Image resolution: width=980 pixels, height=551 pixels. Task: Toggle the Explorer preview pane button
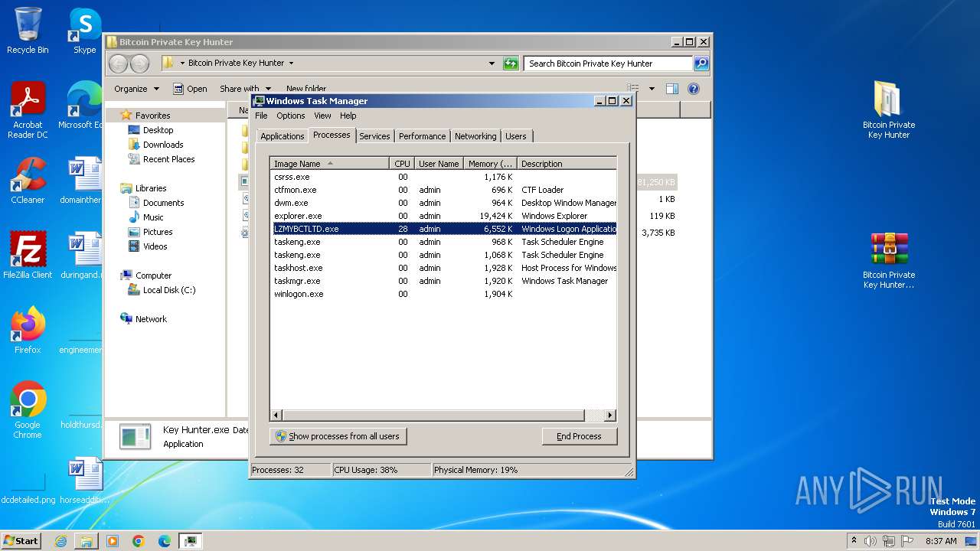pyautogui.click(x=671, y=89)
